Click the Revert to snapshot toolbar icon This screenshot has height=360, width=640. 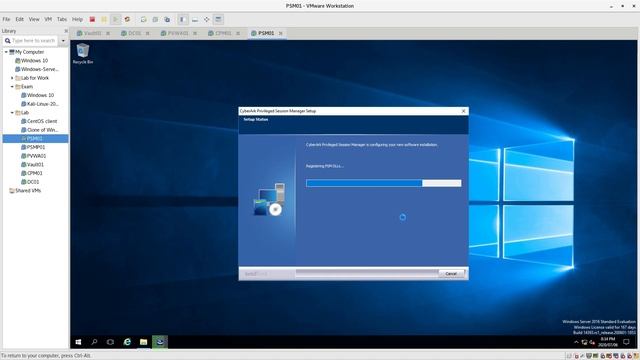(x=155, y=19)
